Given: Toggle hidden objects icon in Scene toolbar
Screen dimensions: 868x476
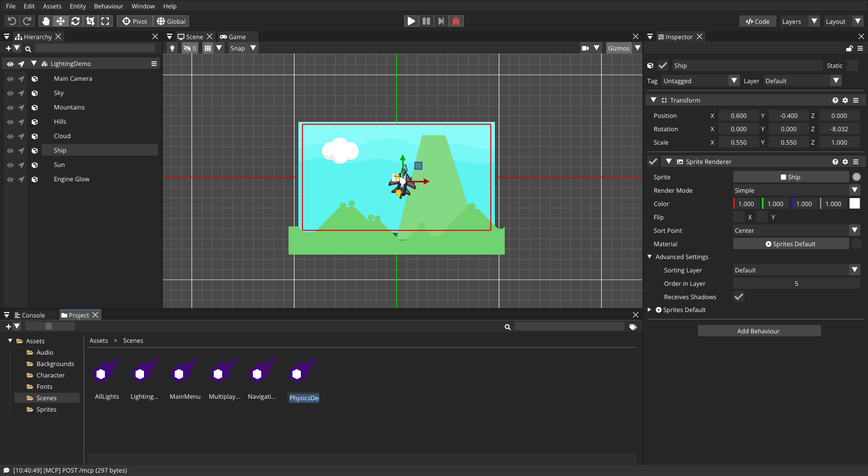Looking at the screenshot, I should click(190, 48).
